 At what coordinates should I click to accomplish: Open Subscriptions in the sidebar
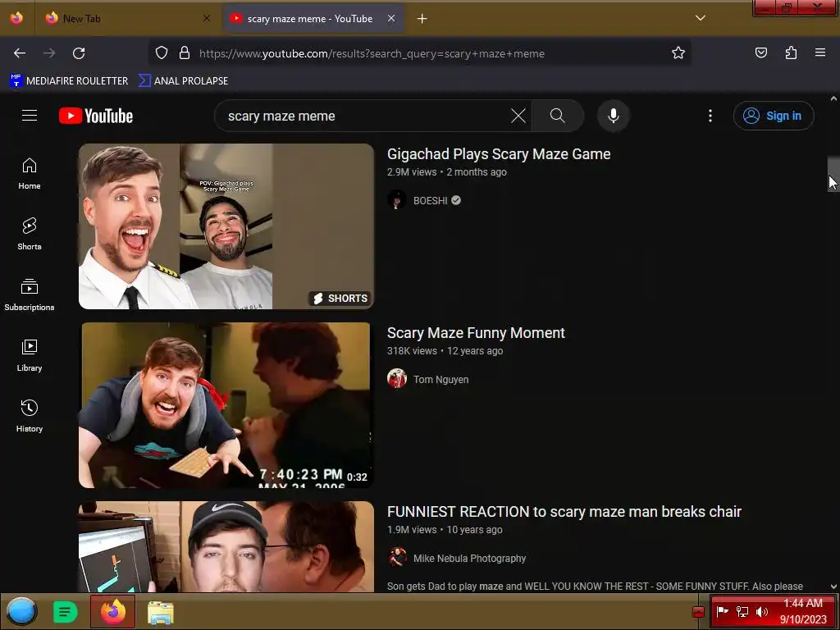pyautogui.click(x=30, y=295)
